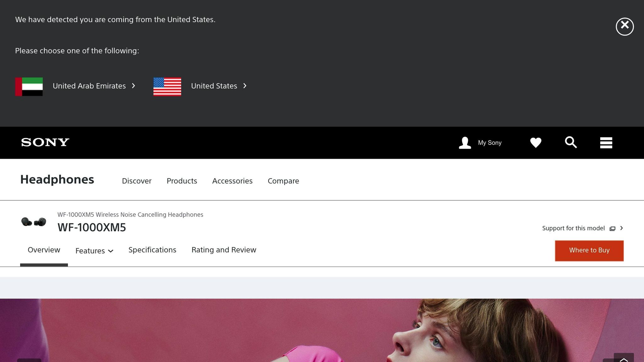
Task: Click WF-1000XM5 Wireless Noise Cancelling Headphones subtitle
Action: [x=130, y=215]
